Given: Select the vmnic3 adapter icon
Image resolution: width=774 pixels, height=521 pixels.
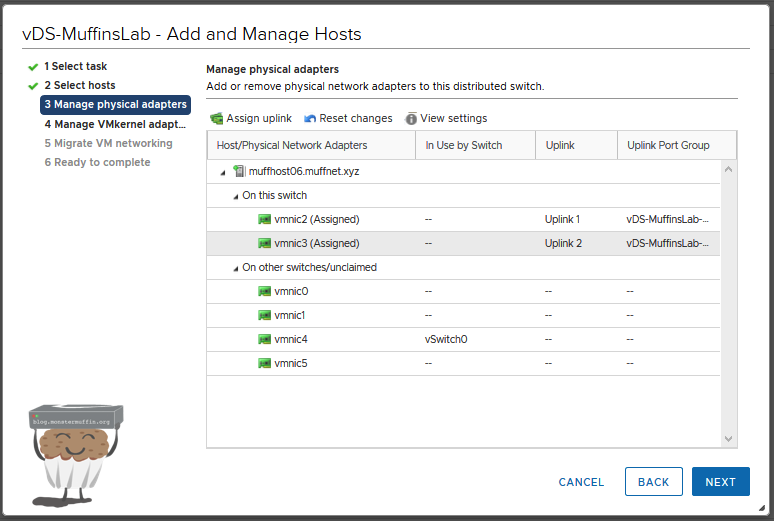Looking at the screenshot, I should pos(265,243).
